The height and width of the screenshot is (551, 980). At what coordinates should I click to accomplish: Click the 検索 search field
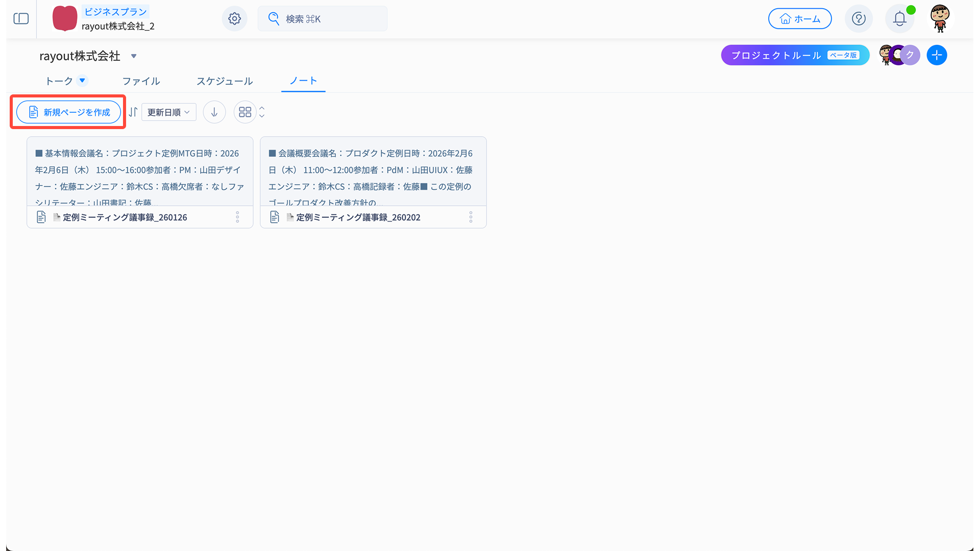tap(323, 19)
